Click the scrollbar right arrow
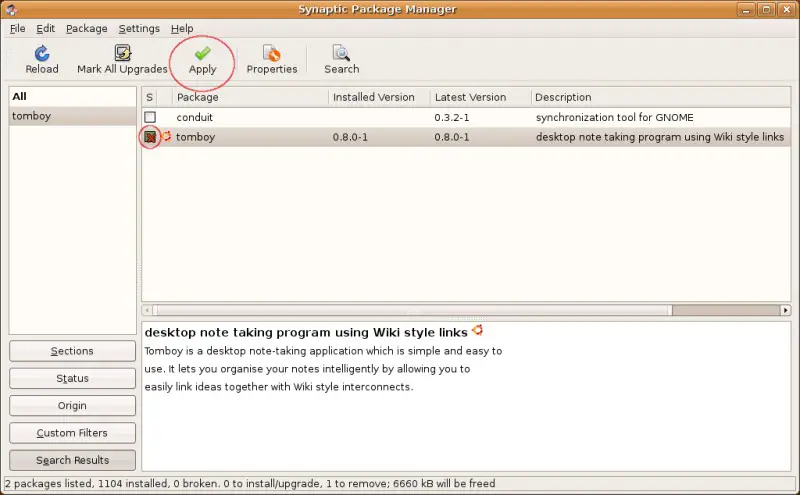Viewport: 800px width, 495px height. pos(786,310)
